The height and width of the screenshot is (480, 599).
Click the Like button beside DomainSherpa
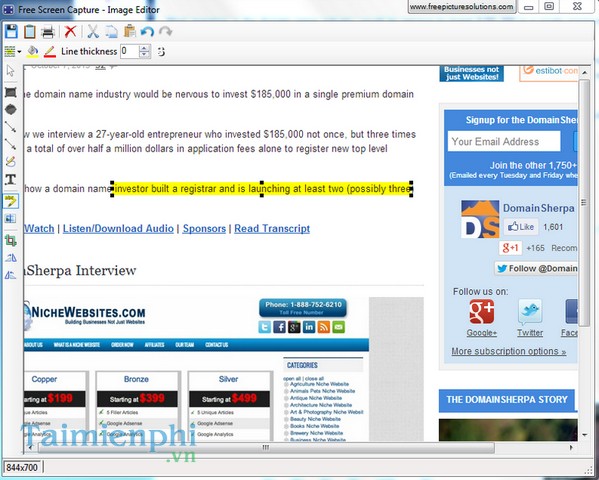point(521,227)
